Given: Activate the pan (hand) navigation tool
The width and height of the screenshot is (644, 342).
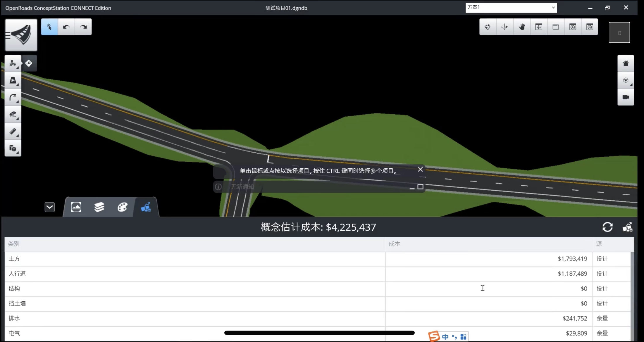Looking at the screenshot, I should pyautogui.click(x=522, y=27).
